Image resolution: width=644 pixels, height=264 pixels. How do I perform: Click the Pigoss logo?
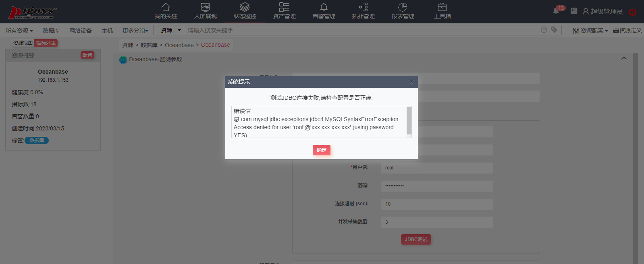coord(32,12)
